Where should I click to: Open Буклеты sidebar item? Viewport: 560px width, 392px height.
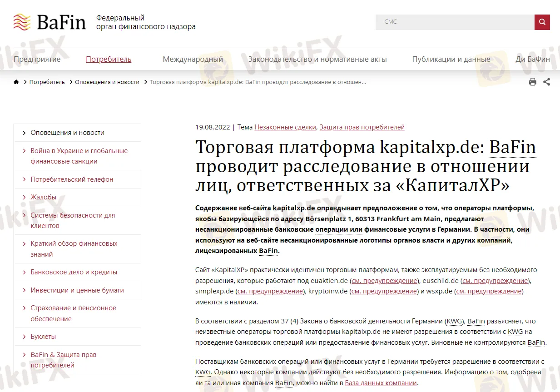[43, 337]
